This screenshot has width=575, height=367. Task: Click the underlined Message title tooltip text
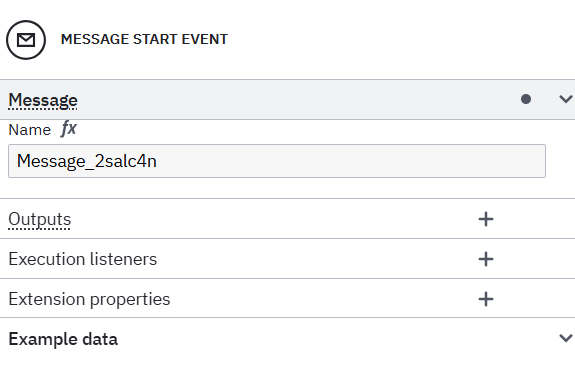coord(43,100)
